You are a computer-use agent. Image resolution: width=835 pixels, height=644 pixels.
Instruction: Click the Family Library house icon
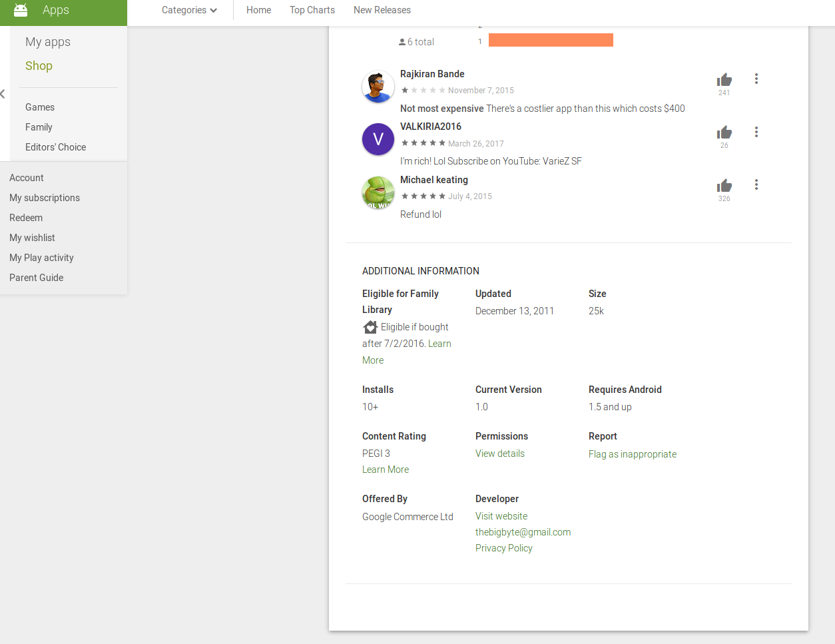[370, 327]
